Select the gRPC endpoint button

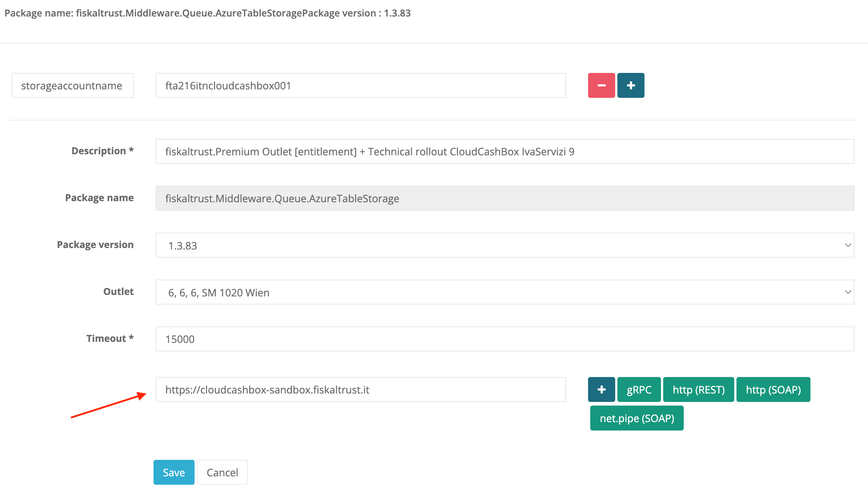coord(639,389)
